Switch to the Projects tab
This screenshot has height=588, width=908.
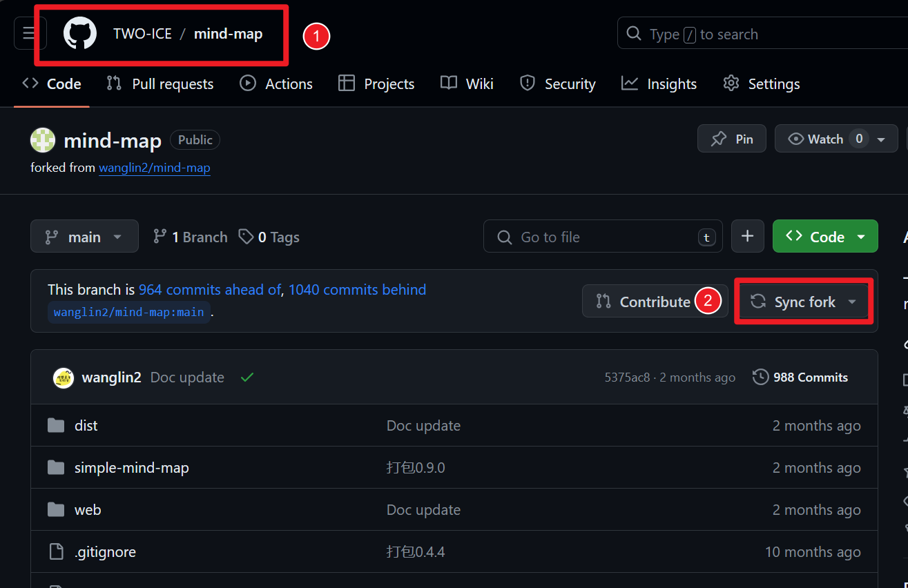[376, 84]
